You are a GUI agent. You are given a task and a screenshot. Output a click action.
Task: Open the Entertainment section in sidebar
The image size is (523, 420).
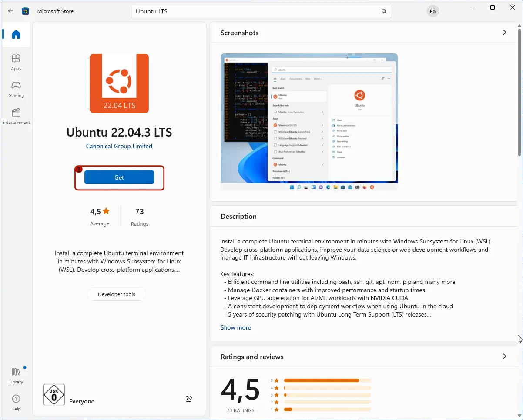[x=16, y=115]
